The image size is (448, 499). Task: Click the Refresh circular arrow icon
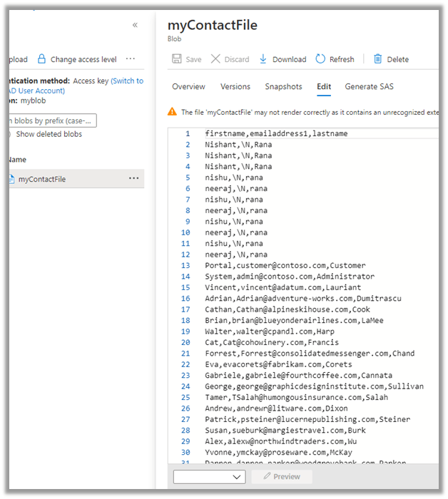point(320,59)
